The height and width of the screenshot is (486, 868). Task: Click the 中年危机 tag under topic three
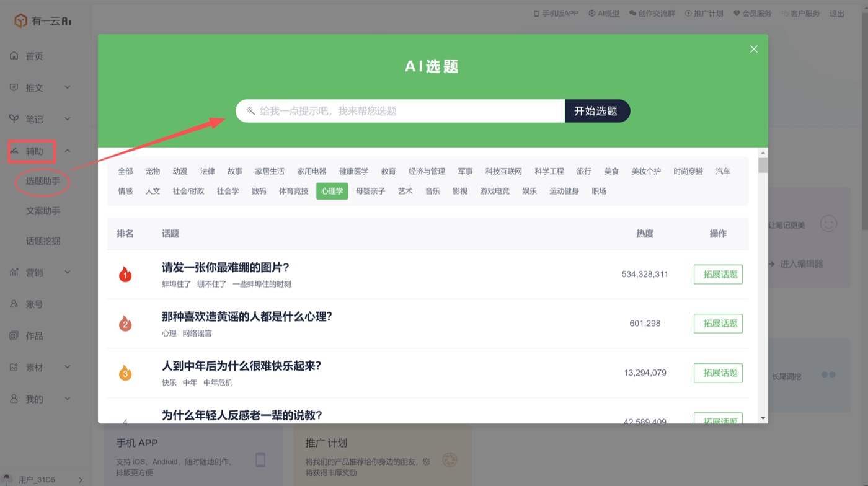pos(218,382)
